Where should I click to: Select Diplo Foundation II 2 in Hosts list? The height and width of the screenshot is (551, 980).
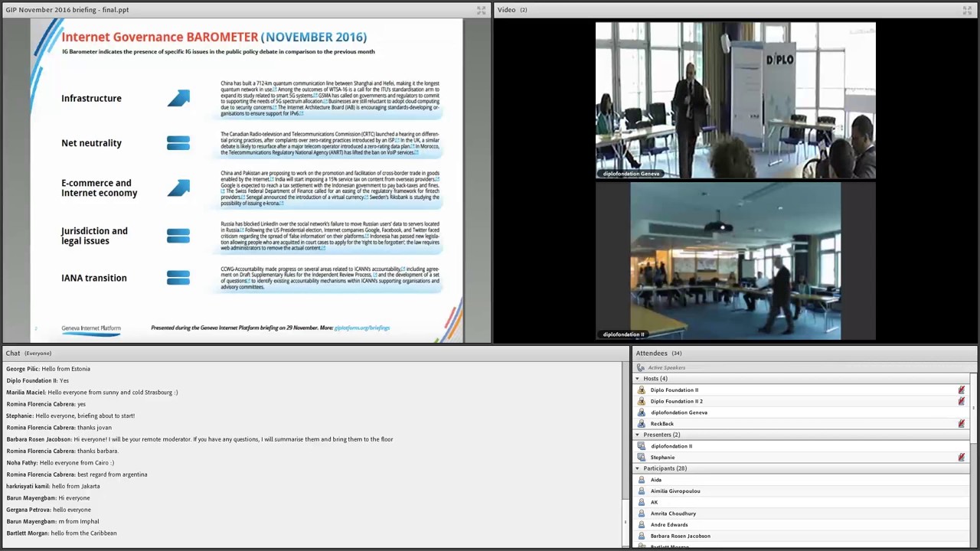point(676,401)
